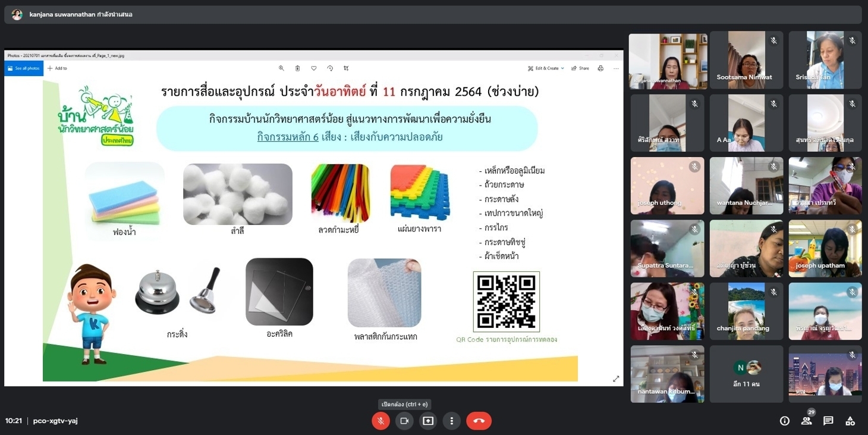
Task: Open the activities icon
Action: (850, 421)
